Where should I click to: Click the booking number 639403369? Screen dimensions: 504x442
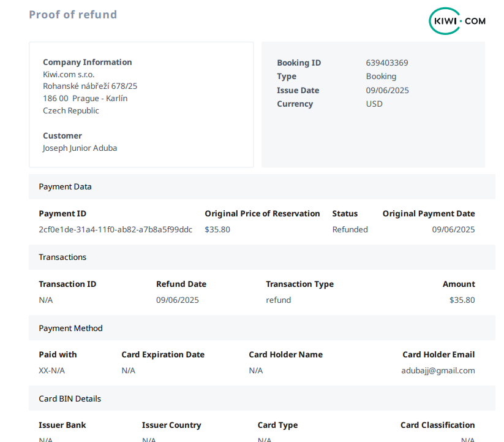click(387, 63)
